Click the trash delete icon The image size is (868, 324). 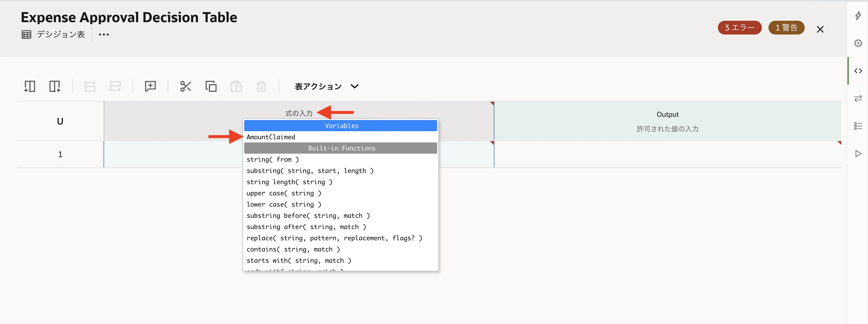click(x=261, y=86)
